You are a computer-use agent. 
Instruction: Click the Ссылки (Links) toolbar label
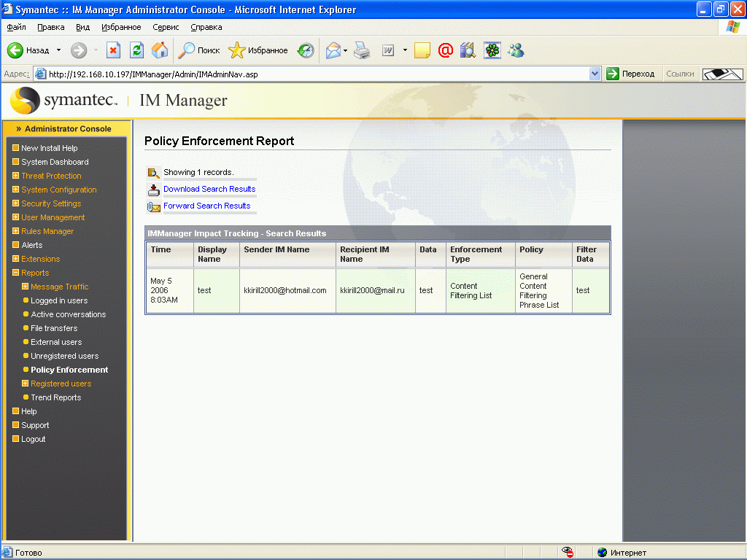click(x=680, y=74)
